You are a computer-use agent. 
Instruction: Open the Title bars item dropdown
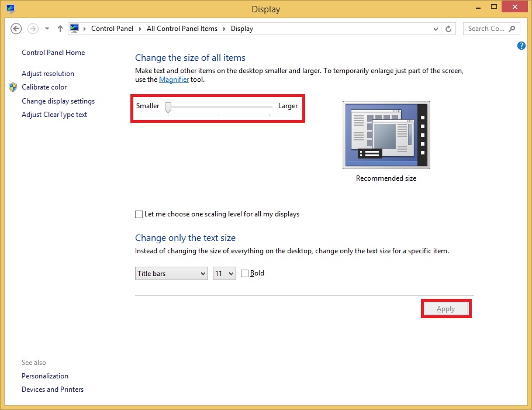pos(171,274)
